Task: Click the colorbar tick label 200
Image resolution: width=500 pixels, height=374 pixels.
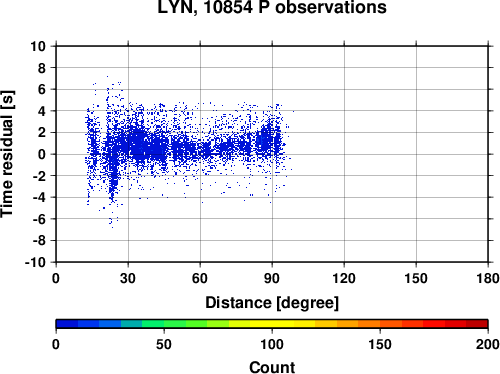Action: 488,344
